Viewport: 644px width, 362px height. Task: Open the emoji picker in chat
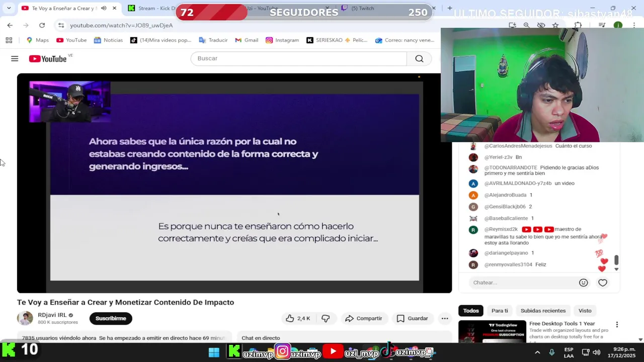click(583, 283)
